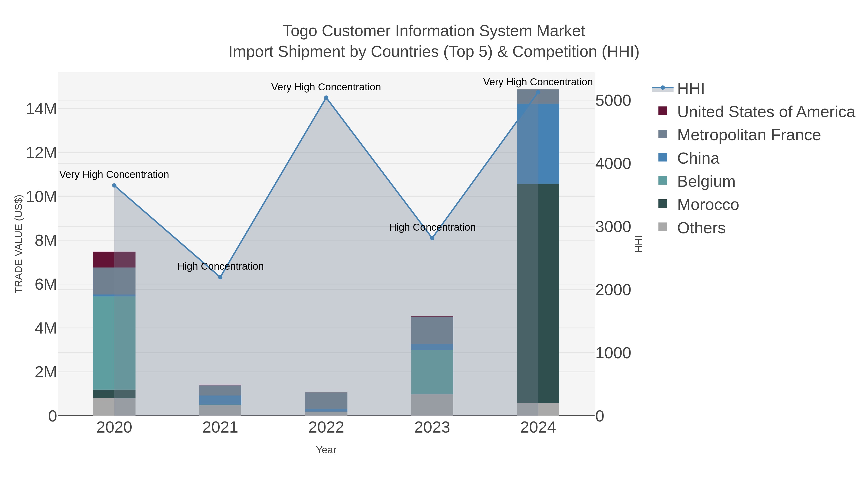Click the 'TRADE VALUE (US$)' axis title
Image resolution: width=868 pixels, height=488 pixels.
coord(19,244)
